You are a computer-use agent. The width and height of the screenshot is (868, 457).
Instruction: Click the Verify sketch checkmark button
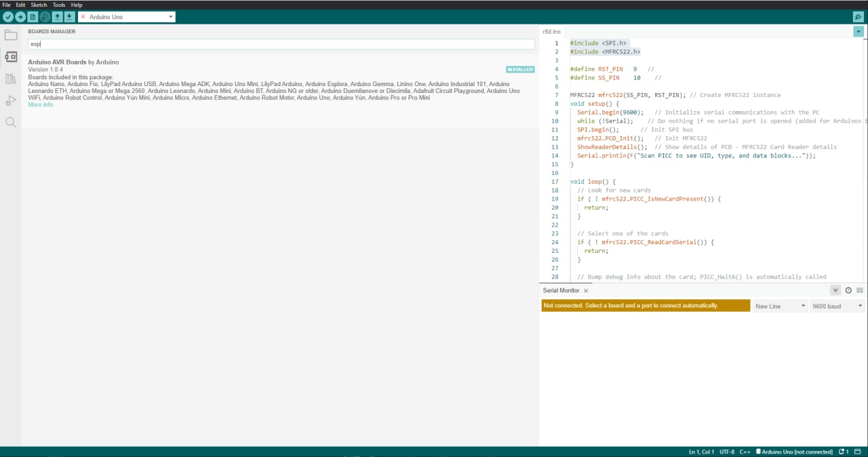[8, 17]
